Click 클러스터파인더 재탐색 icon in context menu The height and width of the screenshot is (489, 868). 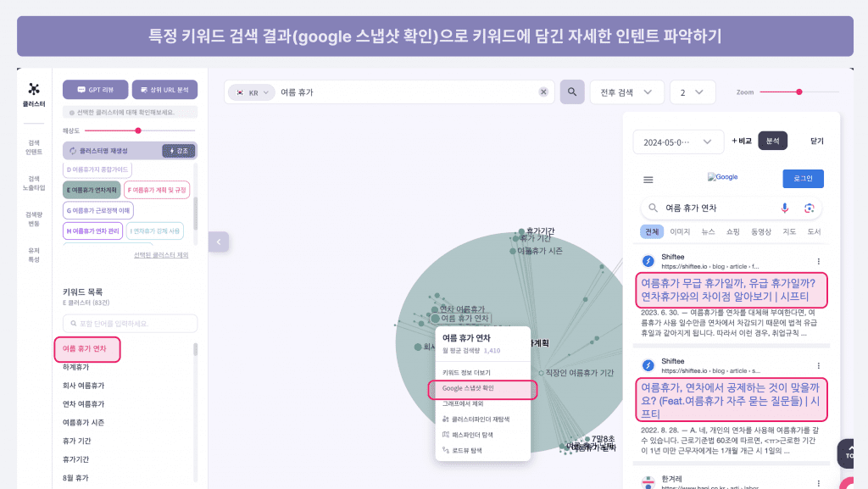(x=446, y=420)
